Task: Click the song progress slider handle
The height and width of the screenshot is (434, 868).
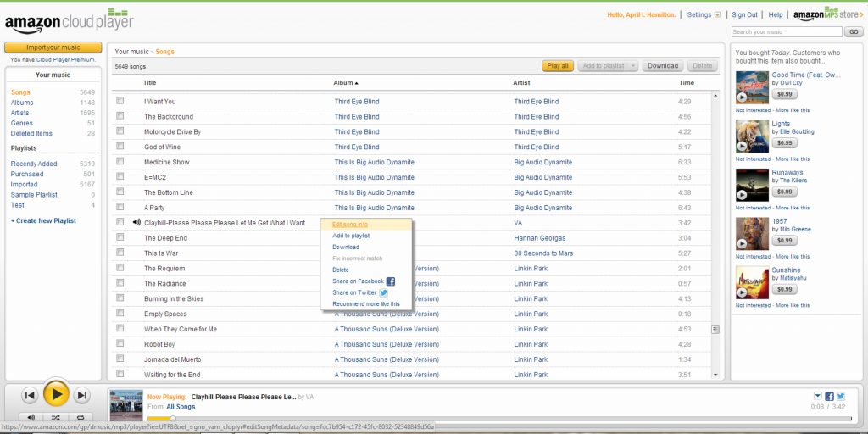Action: coord(172,419)
